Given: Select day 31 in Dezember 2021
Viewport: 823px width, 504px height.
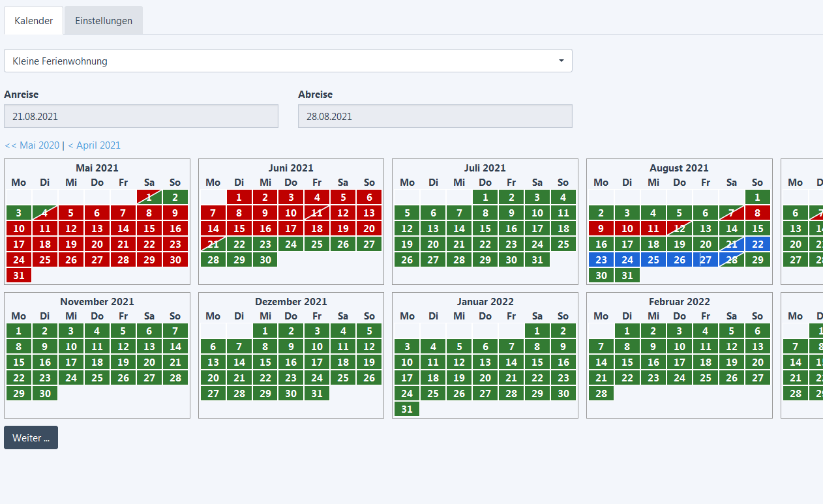Looking at the screenshot, I should [x=318, y=393].
